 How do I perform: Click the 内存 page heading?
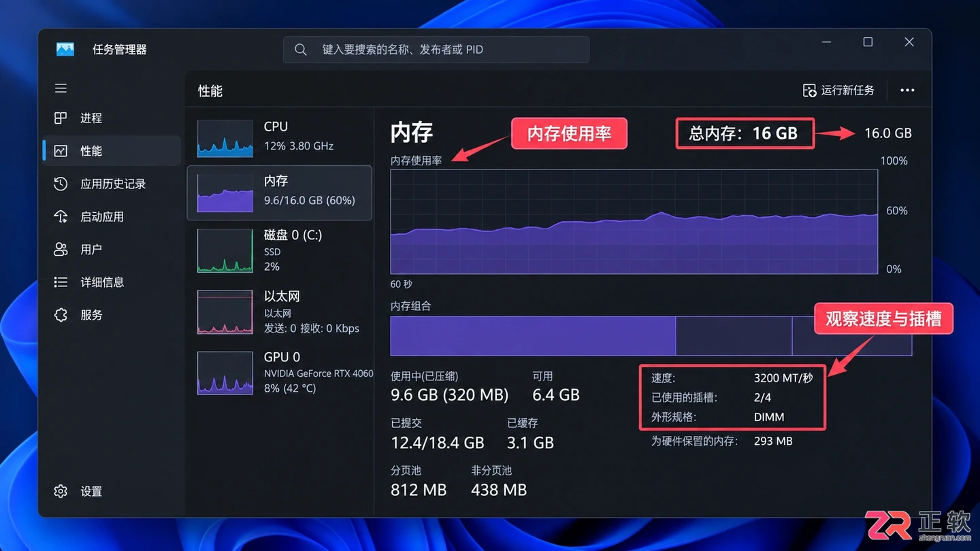click(x=412, y=133)
